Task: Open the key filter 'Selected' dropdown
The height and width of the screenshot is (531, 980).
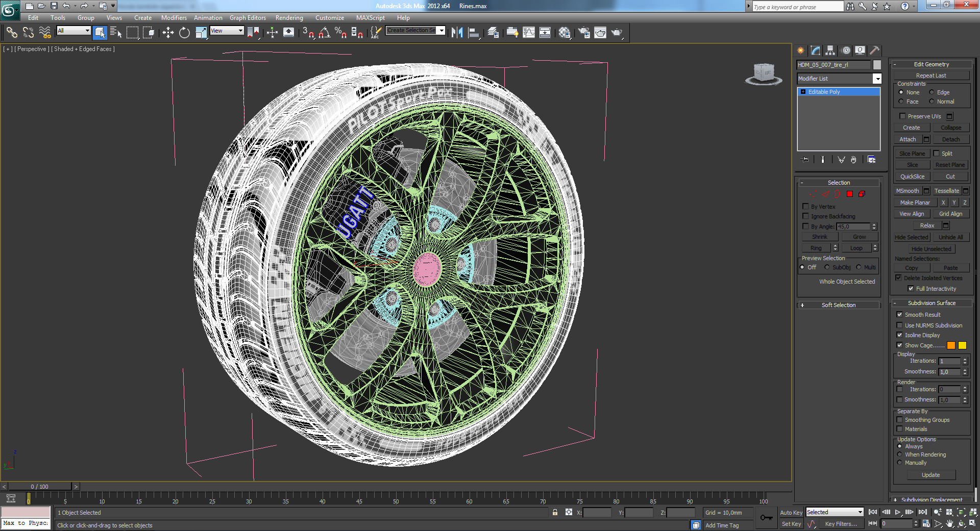Action: pos(835,512)
